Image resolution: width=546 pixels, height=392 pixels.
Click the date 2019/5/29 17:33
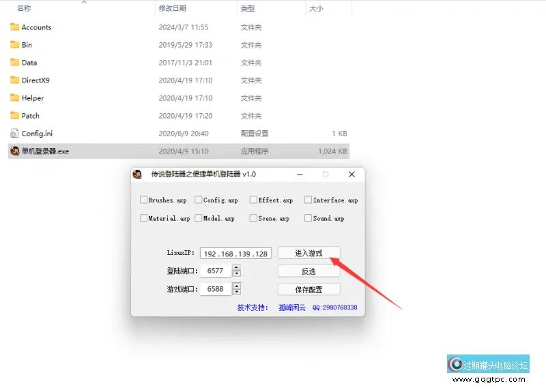185,45
